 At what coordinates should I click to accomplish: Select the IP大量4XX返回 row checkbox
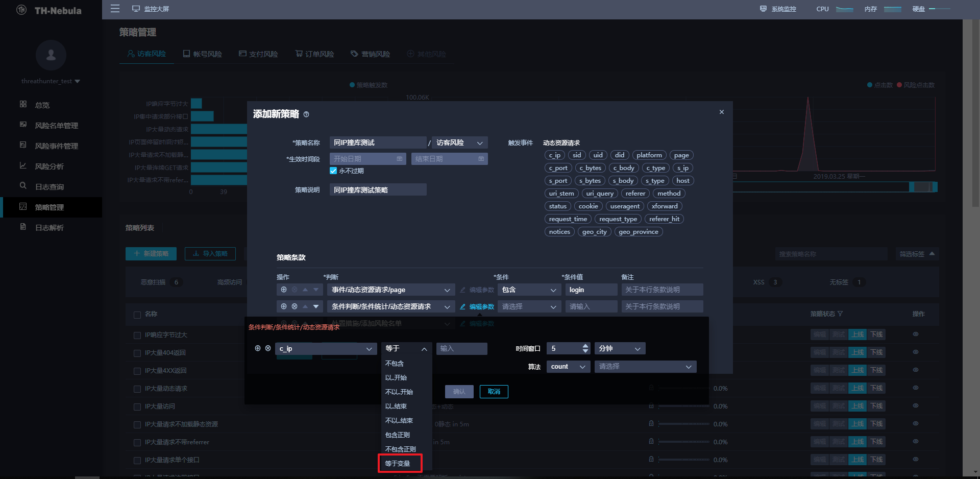pos(137,371)
